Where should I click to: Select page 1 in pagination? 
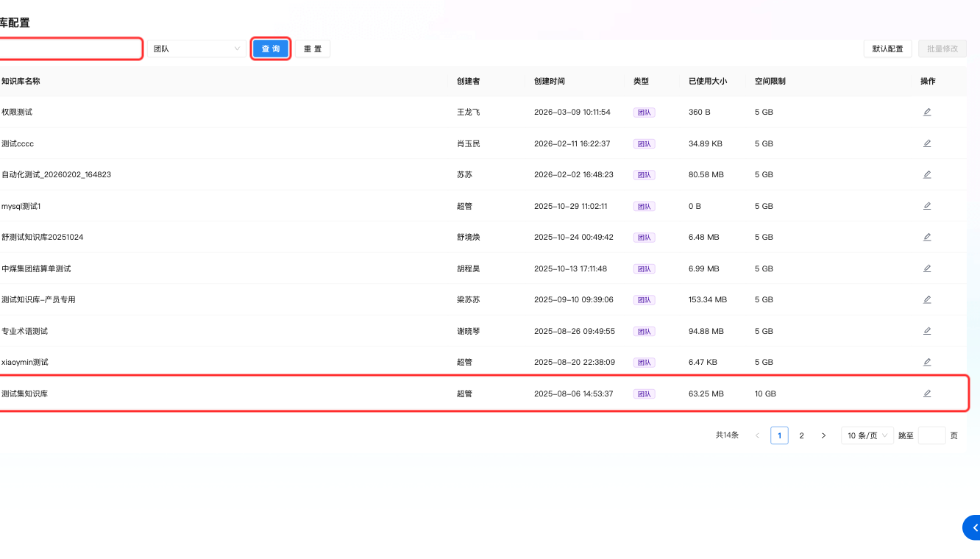point(779,435)
